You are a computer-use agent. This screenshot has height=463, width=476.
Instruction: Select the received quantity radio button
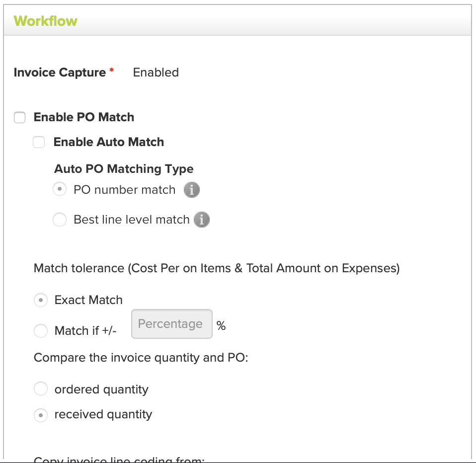click(41, 415)
